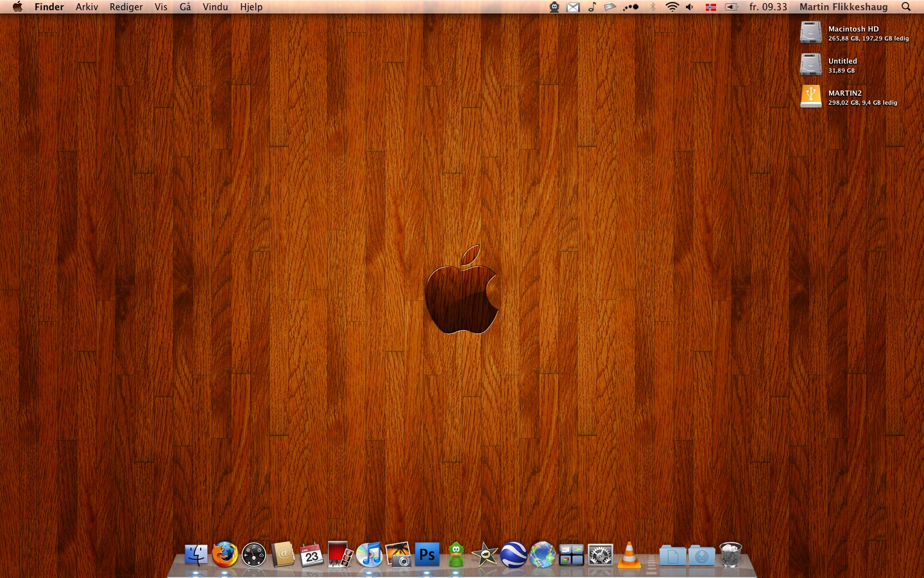Open iMovie star icon in Dock
Viewport: 924px width, 578px height.
point(485,555)
